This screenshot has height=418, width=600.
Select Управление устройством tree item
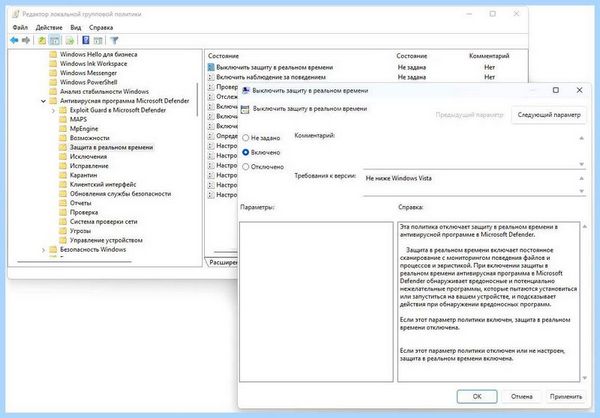coord(106,240)
